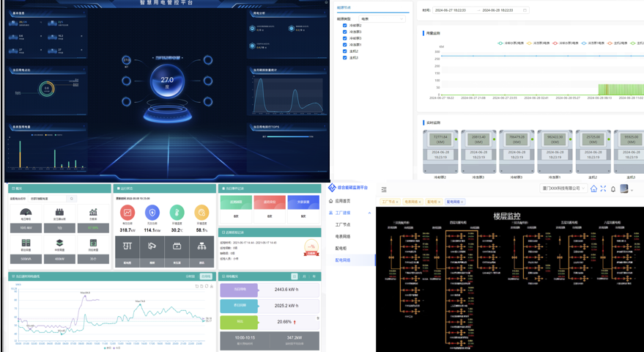Collapse the sidebar with the hamburger icon

click(x=384, y=190)
